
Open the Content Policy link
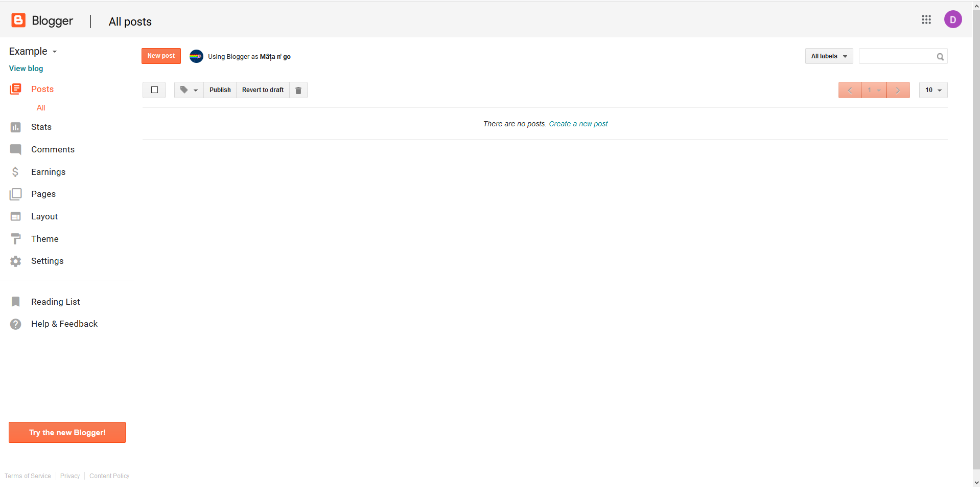(109, 476)
